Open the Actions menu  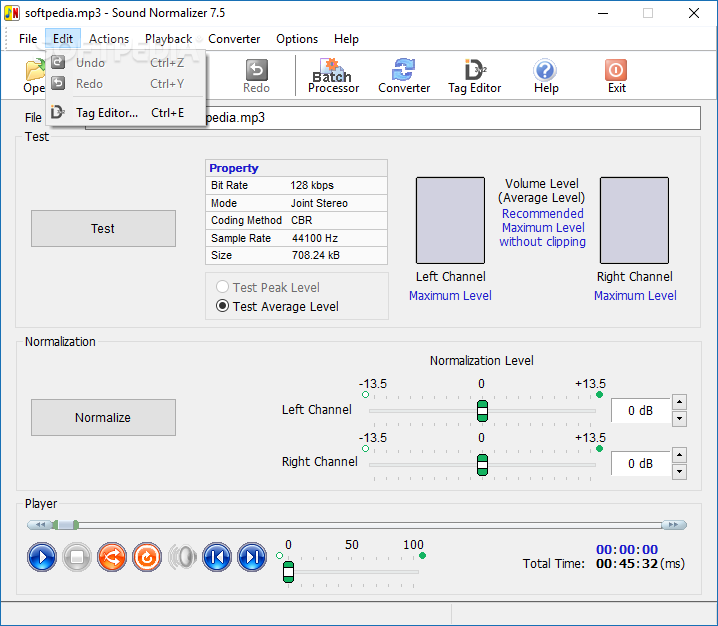(109, 39)
